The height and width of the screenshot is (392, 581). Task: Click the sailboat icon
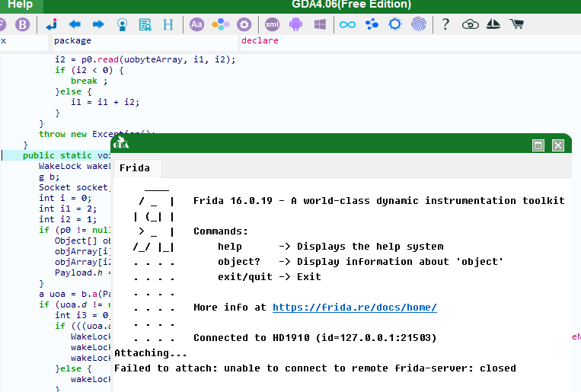point(493,24)
